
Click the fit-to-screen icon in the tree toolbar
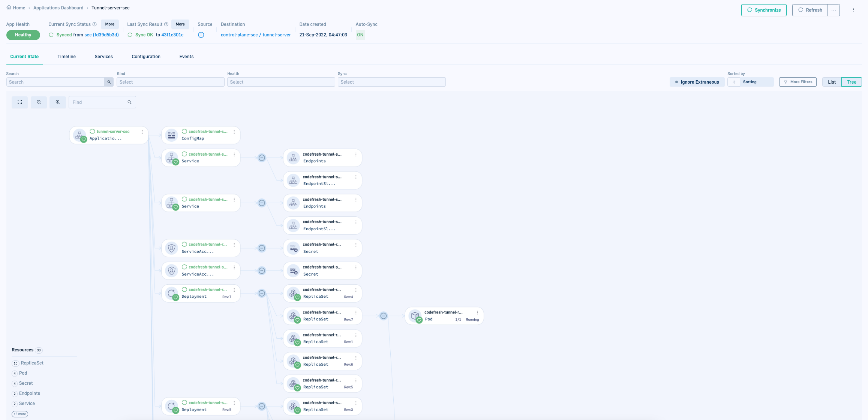[x=20, y=102]
